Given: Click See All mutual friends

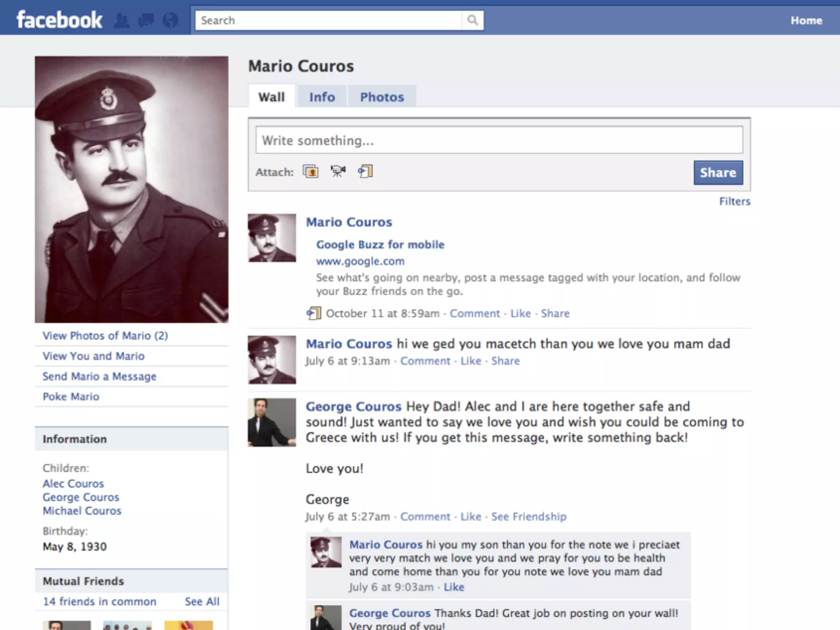Looking at the screenshot, I should pos(202,602).
